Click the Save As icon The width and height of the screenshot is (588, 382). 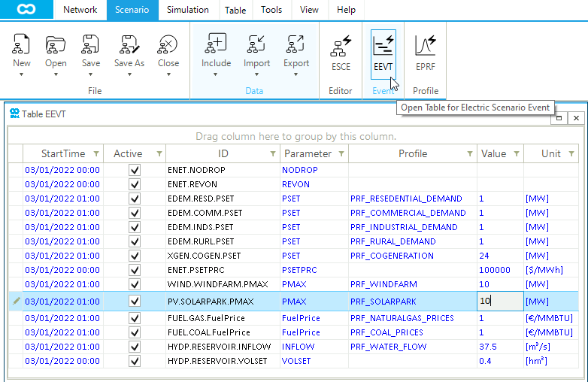pos(129,44)
